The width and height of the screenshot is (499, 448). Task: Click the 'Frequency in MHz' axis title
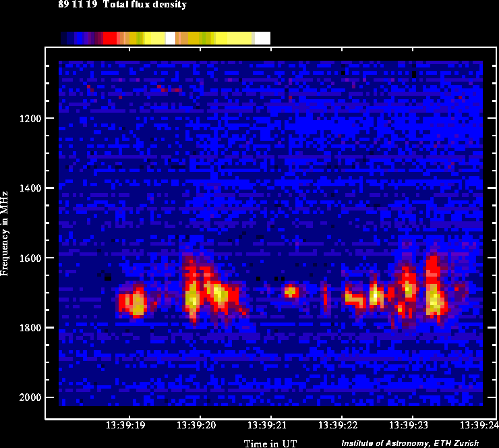4,234
